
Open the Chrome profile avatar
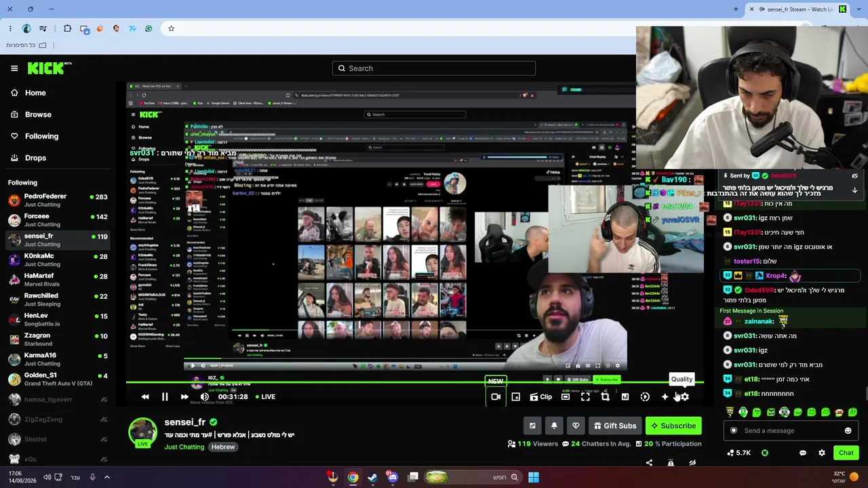click(x=26, y=28)
